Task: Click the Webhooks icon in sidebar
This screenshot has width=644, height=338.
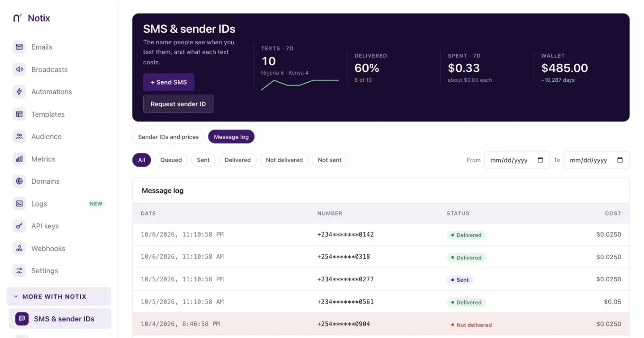Action: [x=19, y=248]
